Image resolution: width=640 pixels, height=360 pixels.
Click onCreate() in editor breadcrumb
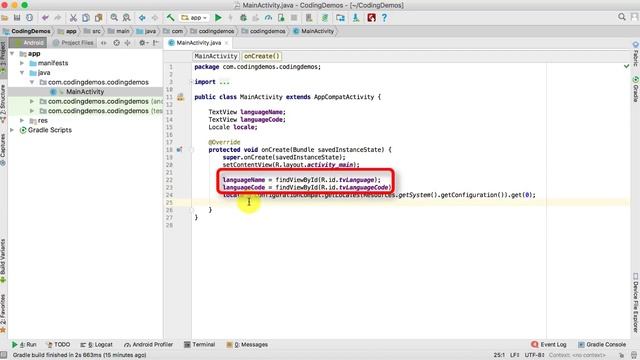pyautogui.click(x=262, y=56)
